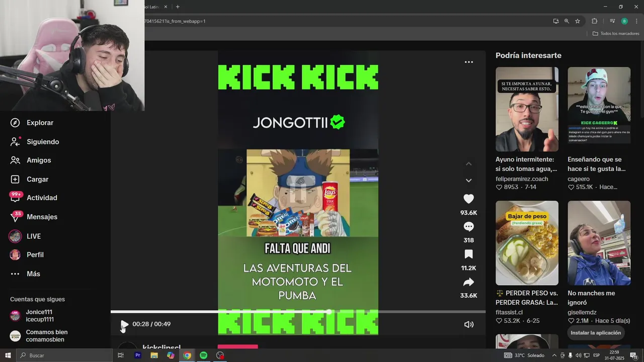The height and width of the screenshot is (362, 644).
Task: Click the Chrome address bar URL
Action: point(175,21)
